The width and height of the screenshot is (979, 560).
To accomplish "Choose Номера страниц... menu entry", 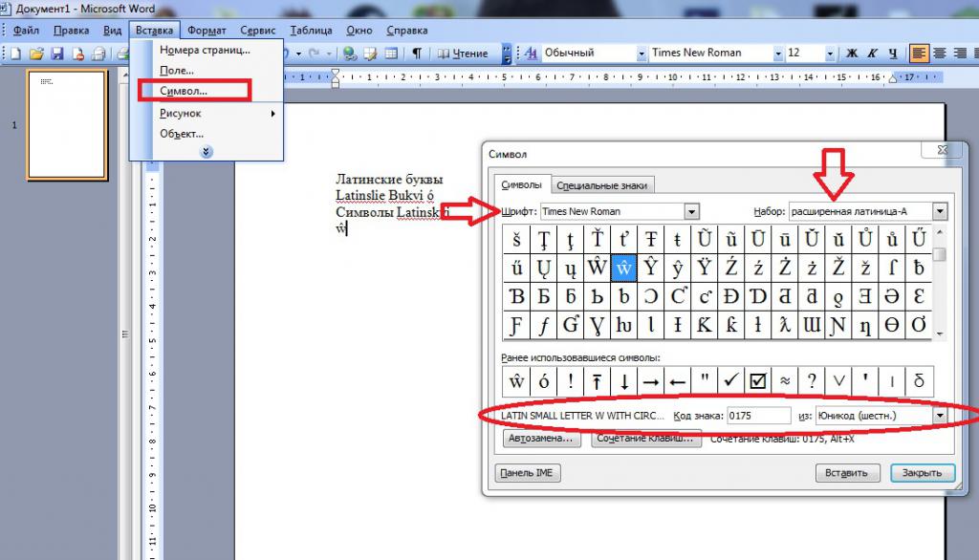I will (x=205, y=50).
